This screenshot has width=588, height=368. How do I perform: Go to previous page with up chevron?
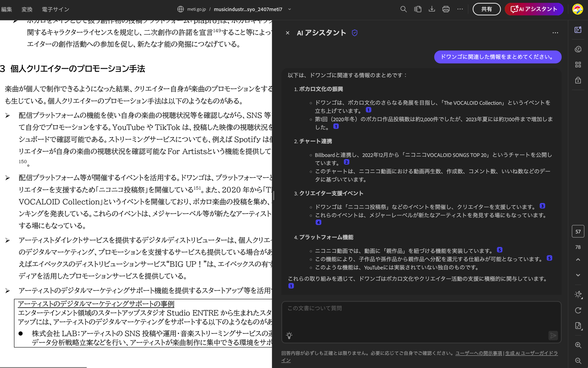pos(578,260)
